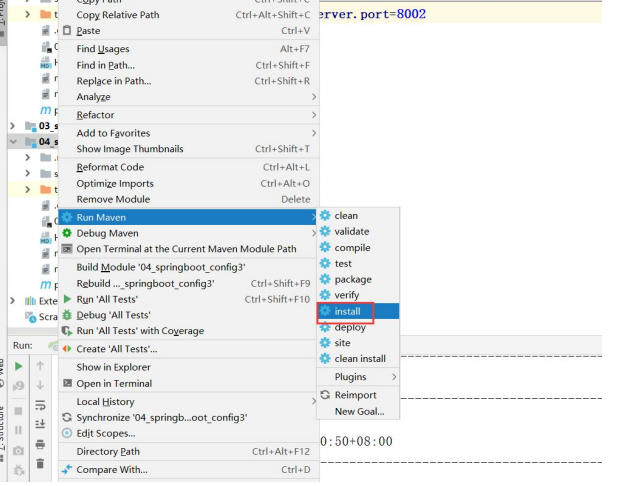Screen dimensions: 634x486
Task: Click the scroll-to-end icon in Run panel
Action: [40, 424]
